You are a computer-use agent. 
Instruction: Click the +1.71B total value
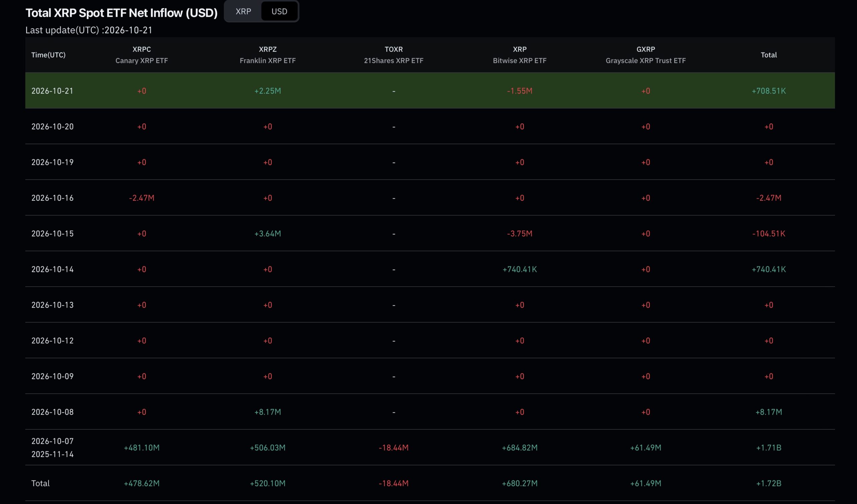pyautogui.click(x=769, y=448)
